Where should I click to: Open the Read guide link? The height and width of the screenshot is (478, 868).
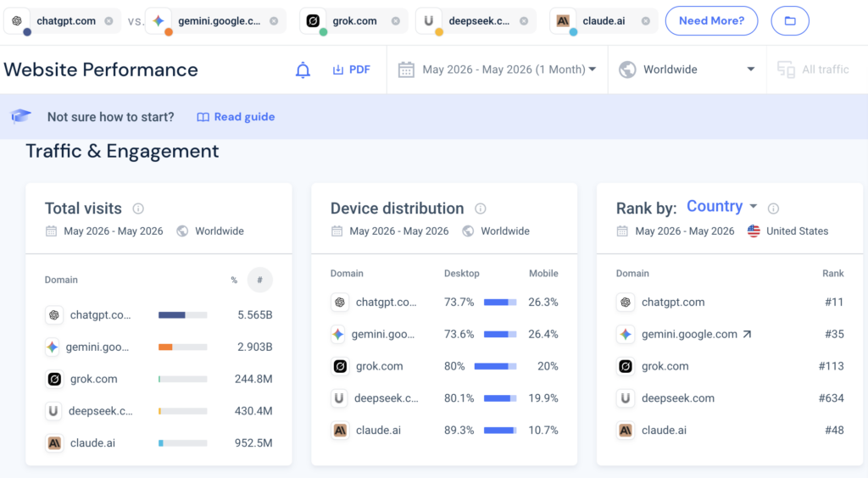pos(236,117)
